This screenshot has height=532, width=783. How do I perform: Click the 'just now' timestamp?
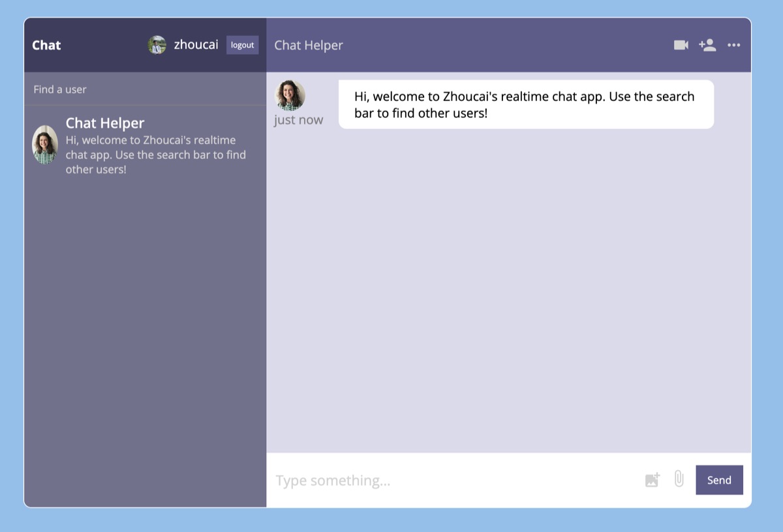(x=298, y=120)
